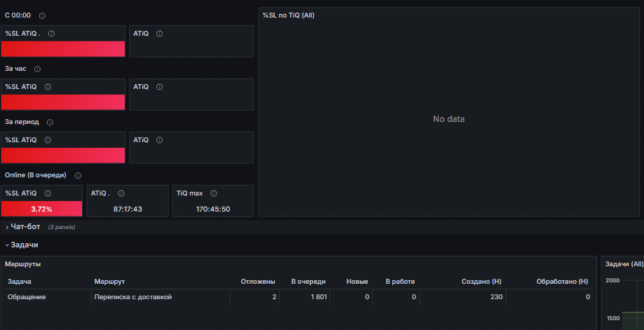Open the Маршруты panel title menu
The height and width of the screenshot is (330, 644).
tap(22, 264)
